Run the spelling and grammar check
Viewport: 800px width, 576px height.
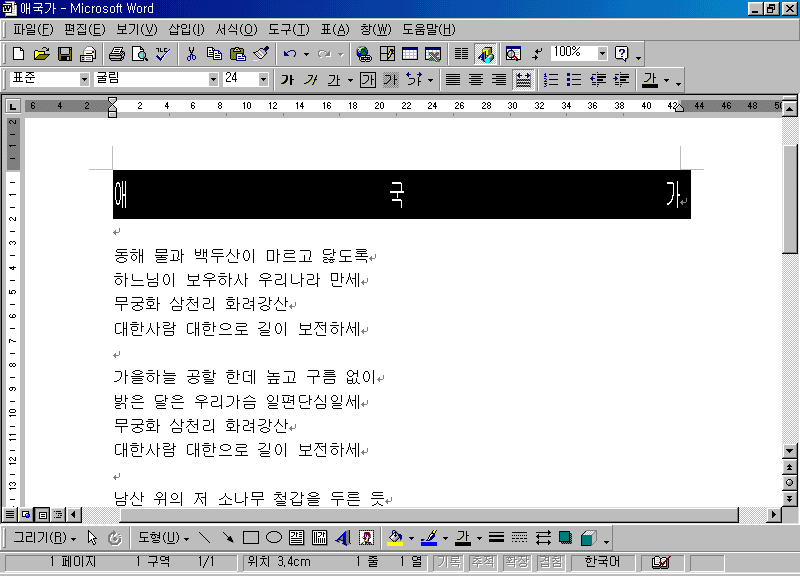(x=163, y=54)
